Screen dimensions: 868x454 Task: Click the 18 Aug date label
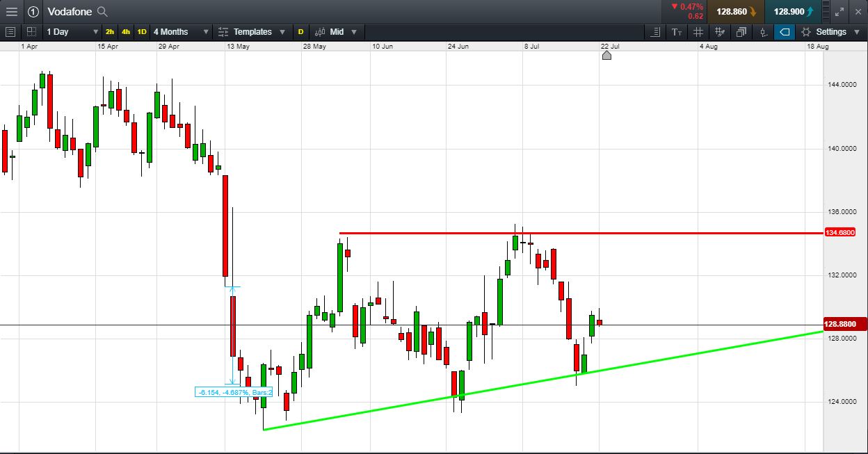point(817,46)
